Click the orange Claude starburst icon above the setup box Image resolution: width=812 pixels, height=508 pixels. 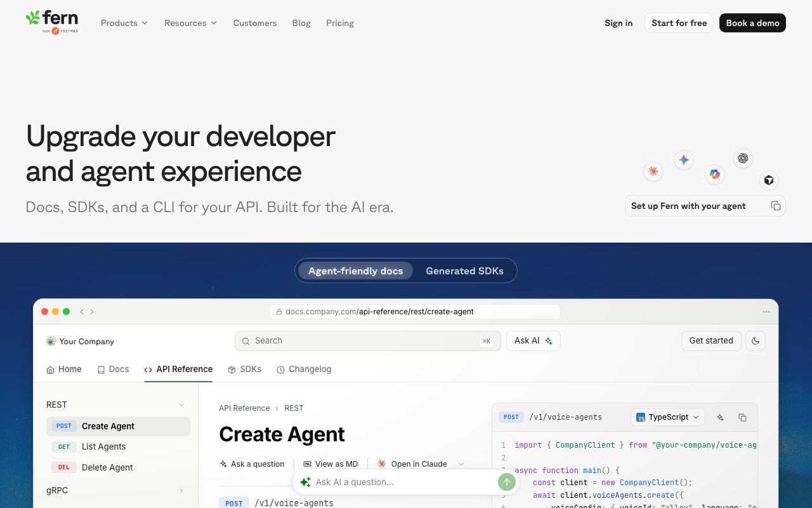click(653, 171)
